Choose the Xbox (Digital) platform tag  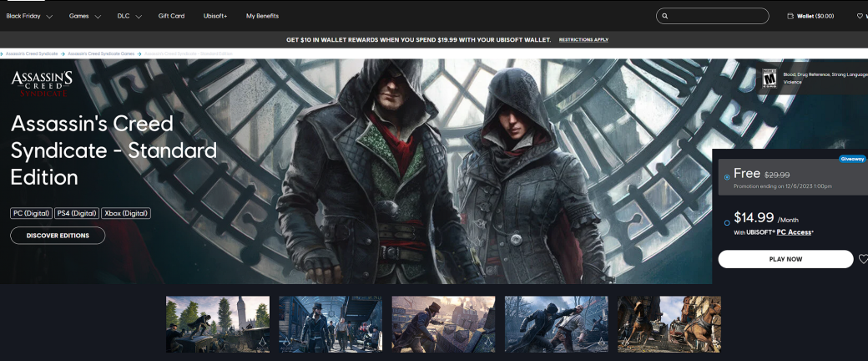click(x=126, y=213)
